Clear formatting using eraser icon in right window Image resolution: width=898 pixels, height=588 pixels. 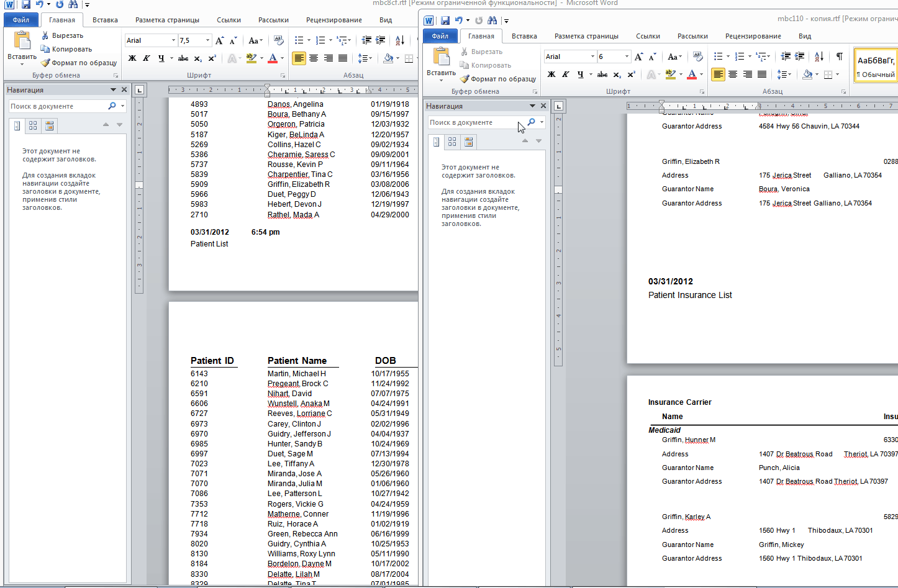pos(697,57)
